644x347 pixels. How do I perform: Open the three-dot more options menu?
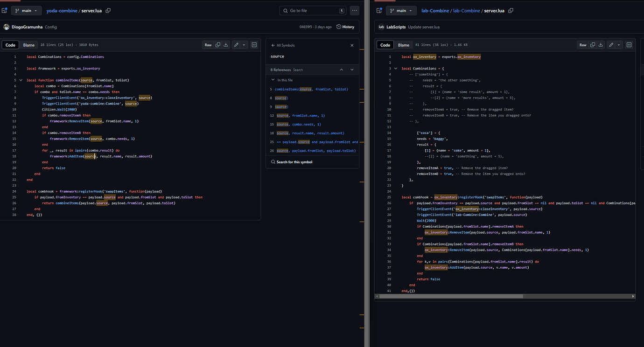point(355,10)
